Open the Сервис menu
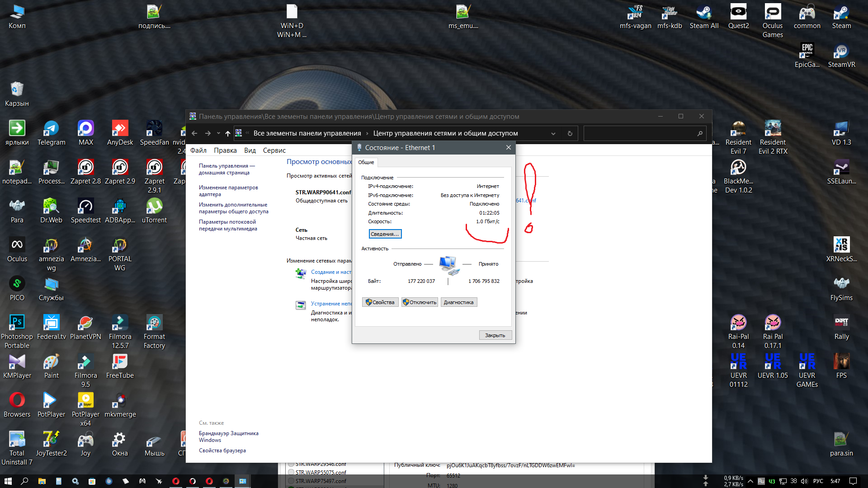The width and height of the screenshot is (868, 488). 274,150
